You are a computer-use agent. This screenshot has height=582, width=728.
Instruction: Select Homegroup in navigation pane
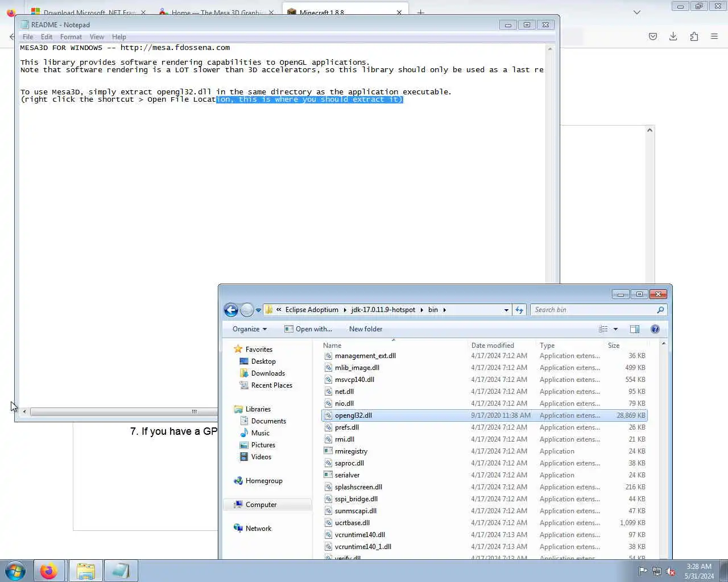coord(264,481)
